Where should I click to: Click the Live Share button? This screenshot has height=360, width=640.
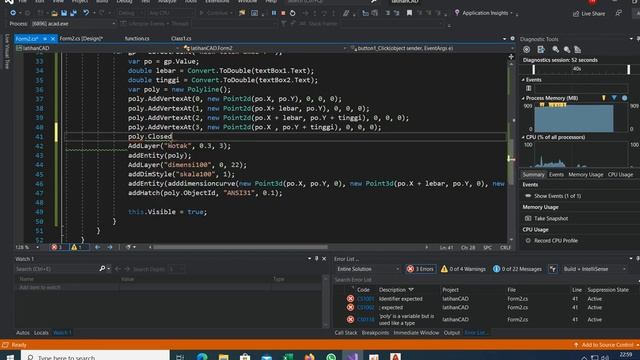point(589,13)
